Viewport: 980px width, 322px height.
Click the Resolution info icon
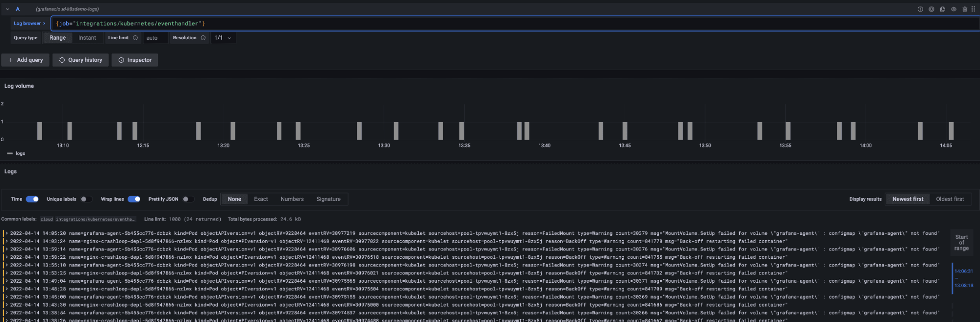point(203,38)
